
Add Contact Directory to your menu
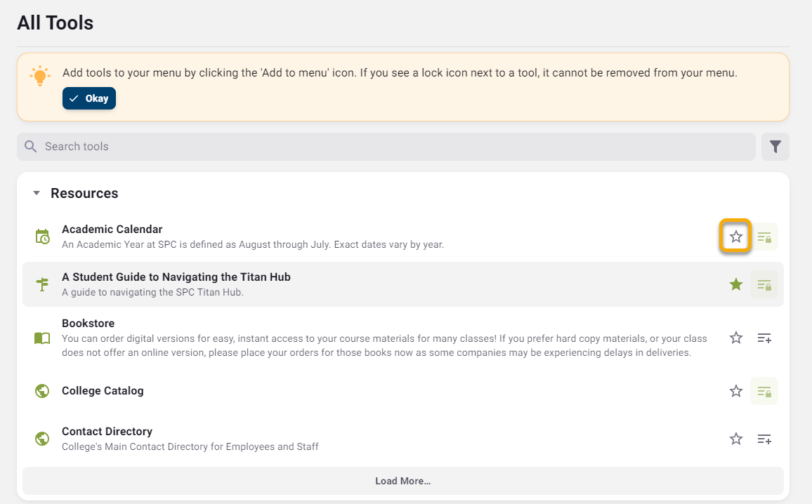764,438
